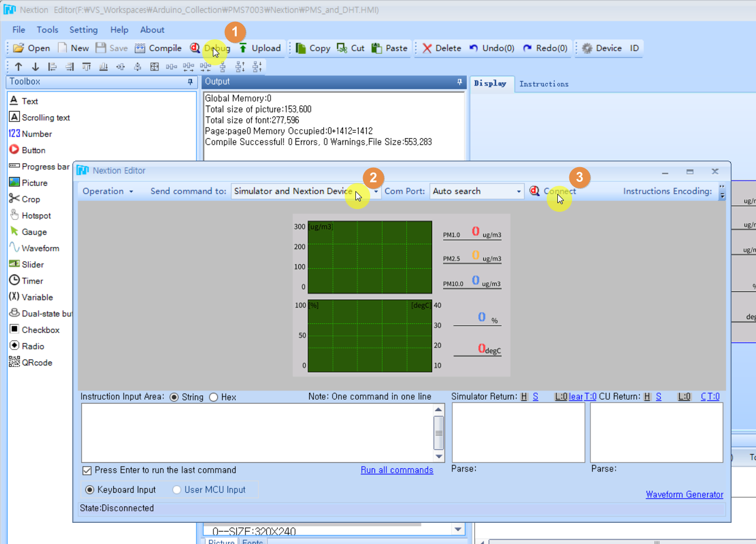Select the Slider tool in Toolbox

click(27, 265)
